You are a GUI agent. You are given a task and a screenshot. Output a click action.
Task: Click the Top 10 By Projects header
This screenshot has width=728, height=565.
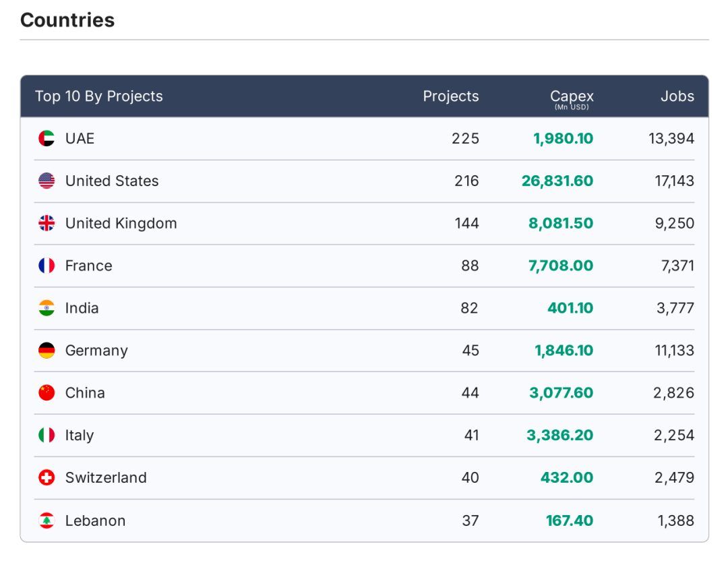pos(99,96)
